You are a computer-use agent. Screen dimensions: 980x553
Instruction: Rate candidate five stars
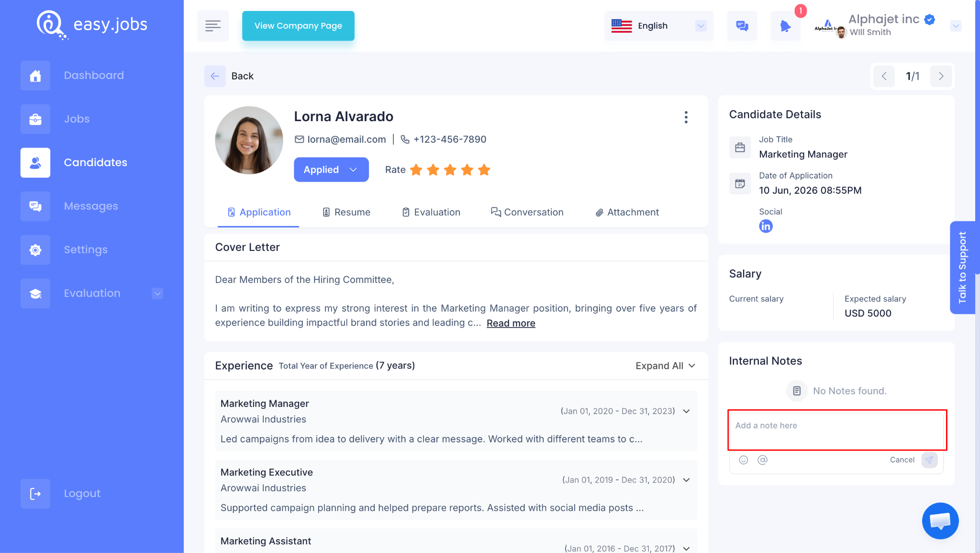pos(484,170)
